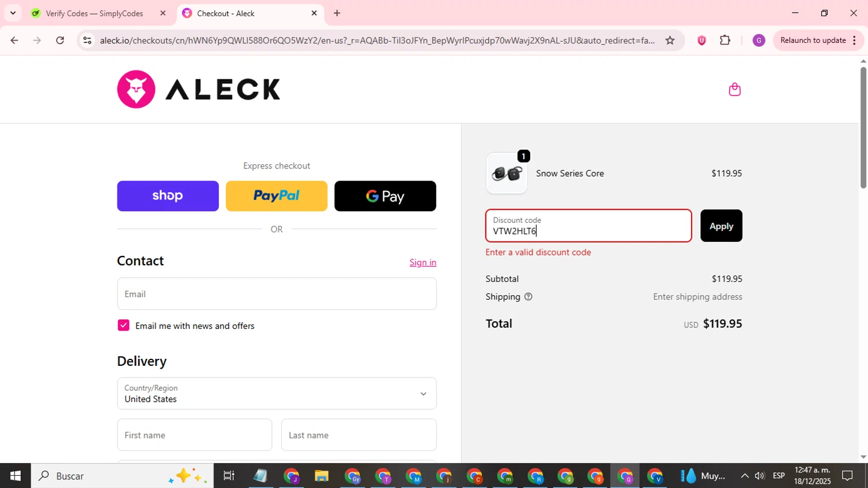Switch to Verify Codes — SimplyCodes tab
The height and width of the screenshot is (488, 868).
94,13
